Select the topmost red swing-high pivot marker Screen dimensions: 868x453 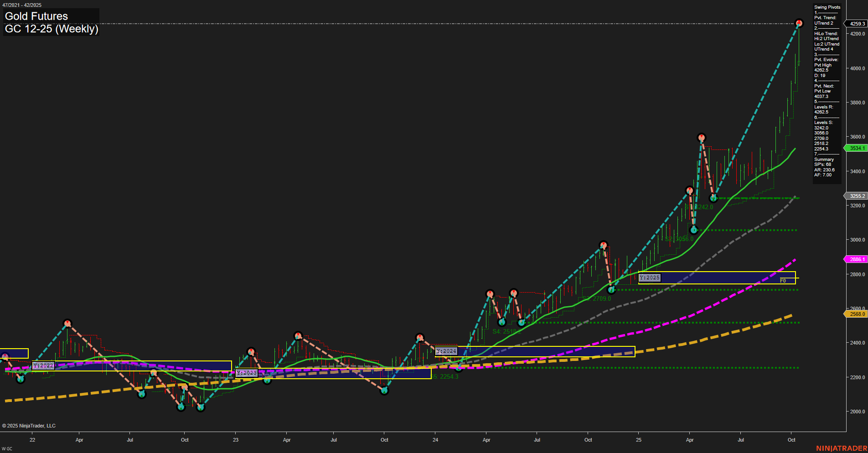(799, 21)
